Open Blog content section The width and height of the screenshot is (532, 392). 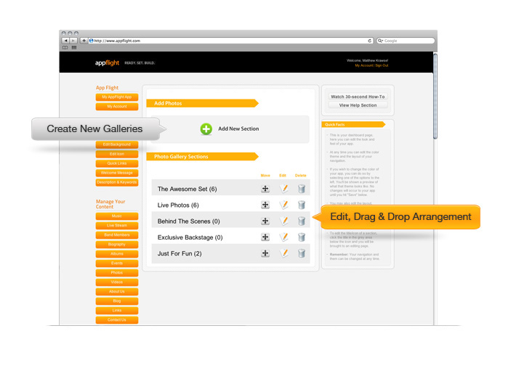117,301
